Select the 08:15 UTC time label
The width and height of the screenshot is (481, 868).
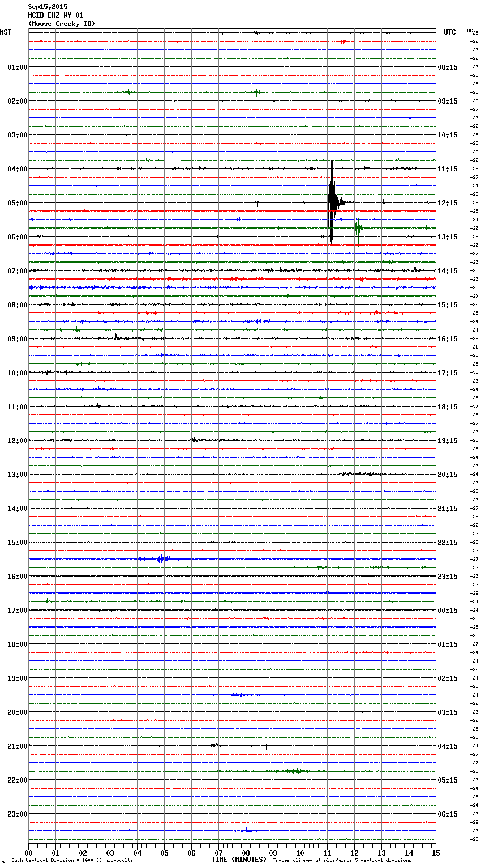tap(448, 67)
